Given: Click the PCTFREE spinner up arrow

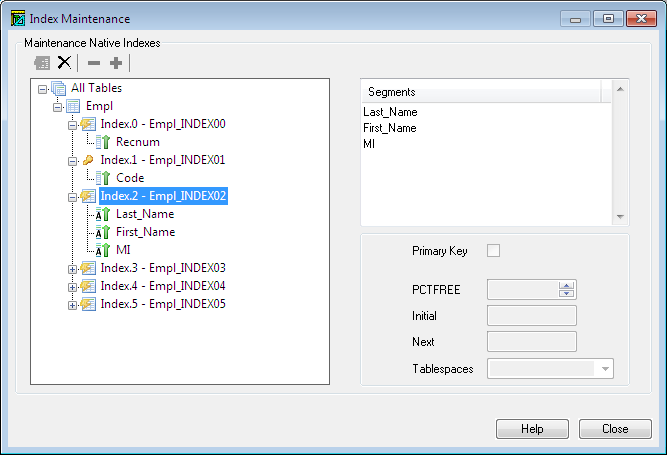Looking at the screenshot, I should click(x=566, y=286).
